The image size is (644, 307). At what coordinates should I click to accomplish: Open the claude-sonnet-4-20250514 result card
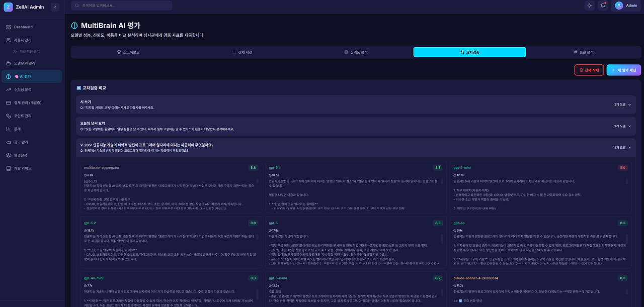point(540,290)
